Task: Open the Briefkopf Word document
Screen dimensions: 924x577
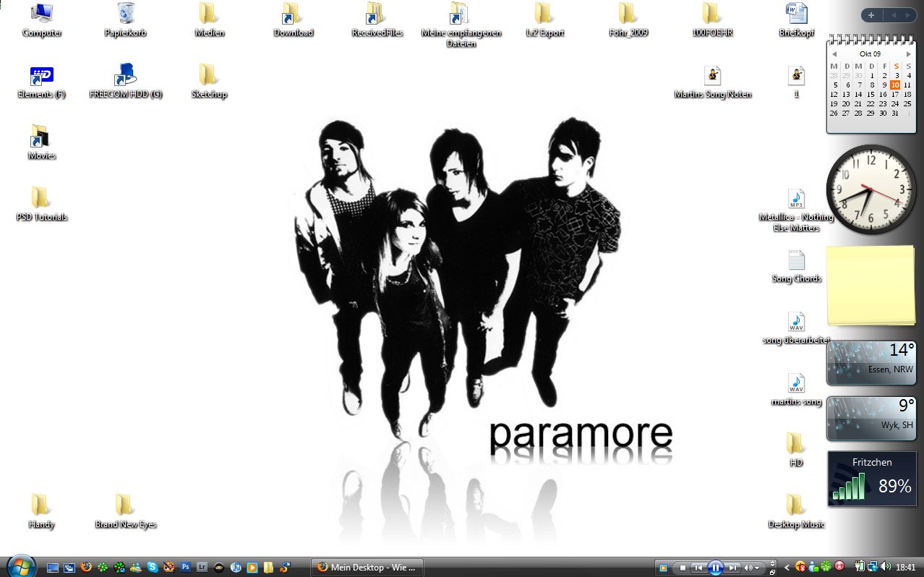Action: click(796, 14)
